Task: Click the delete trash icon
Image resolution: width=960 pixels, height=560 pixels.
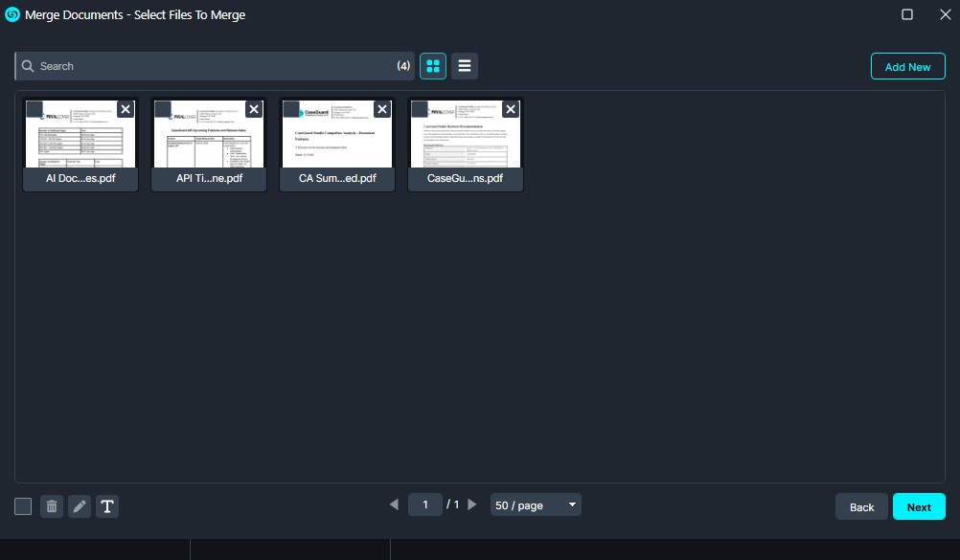Action: [52, 505]
